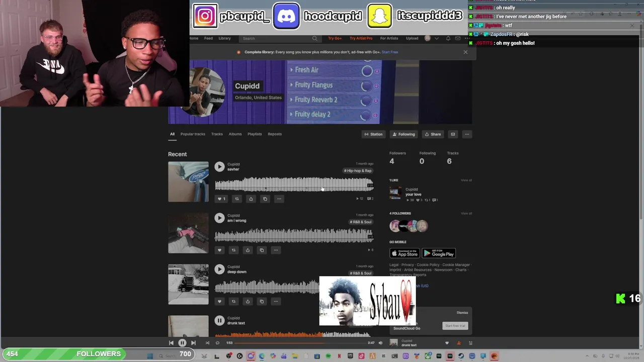644x362 pixels.
Task: Share the savher track
Action: coord(251,199)
